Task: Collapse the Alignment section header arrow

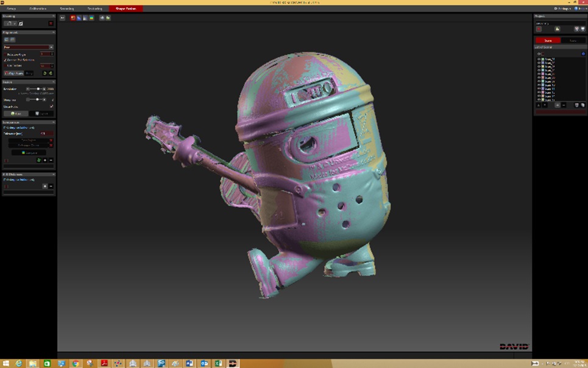Action: tap(53, 32)
